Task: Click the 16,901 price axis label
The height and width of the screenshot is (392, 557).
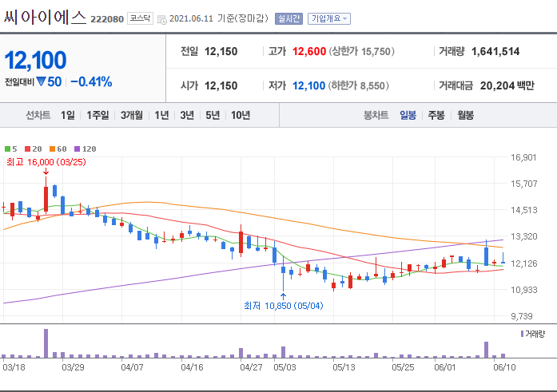Action: [523, 157]
